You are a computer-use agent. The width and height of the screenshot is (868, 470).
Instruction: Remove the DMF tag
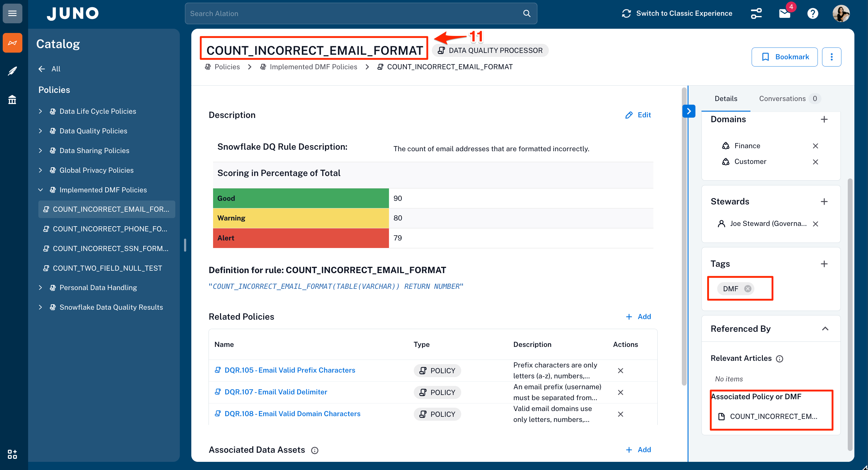tap(748, 289)
